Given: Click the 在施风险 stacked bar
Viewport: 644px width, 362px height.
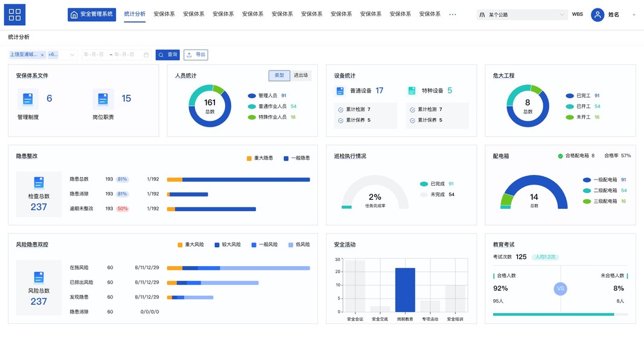Looking at the screenshot, I should point(238,268).
